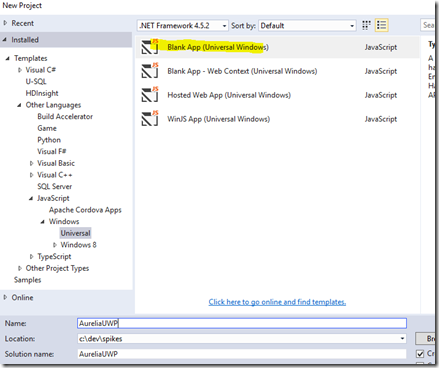Open the Sort by Default dropdown

[307, 26]
